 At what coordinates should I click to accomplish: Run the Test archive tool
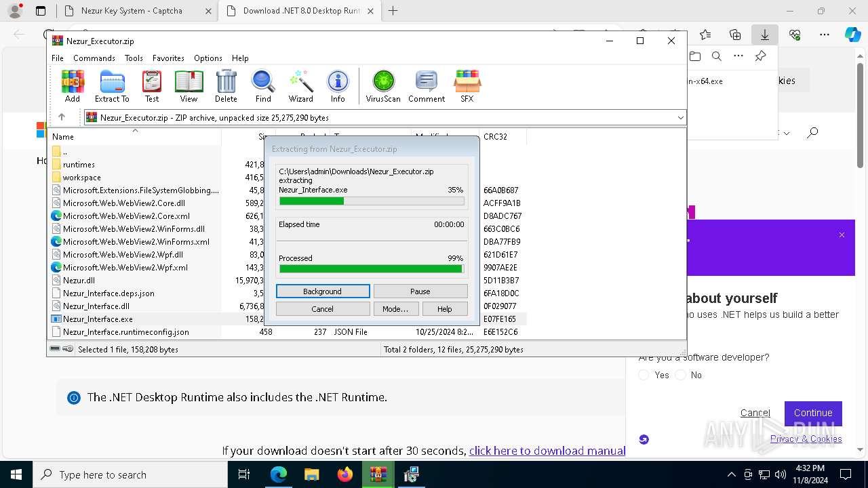click(x=152, y=86)
